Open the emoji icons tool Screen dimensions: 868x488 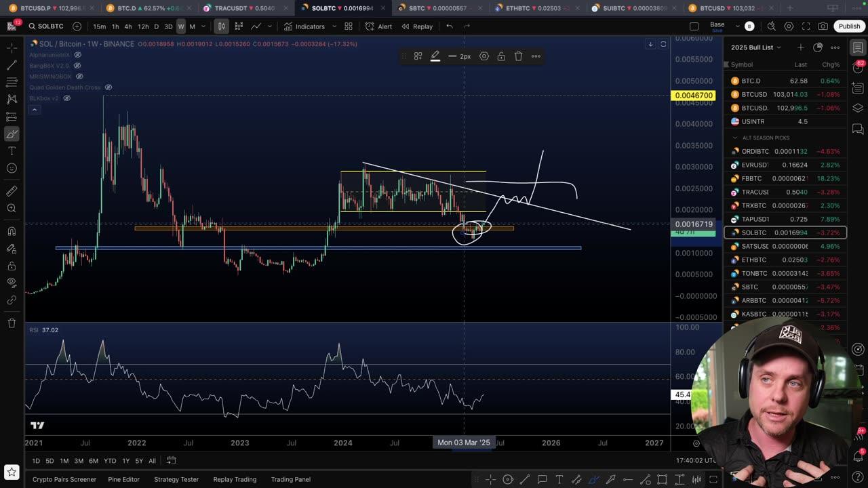pos(12,168)
